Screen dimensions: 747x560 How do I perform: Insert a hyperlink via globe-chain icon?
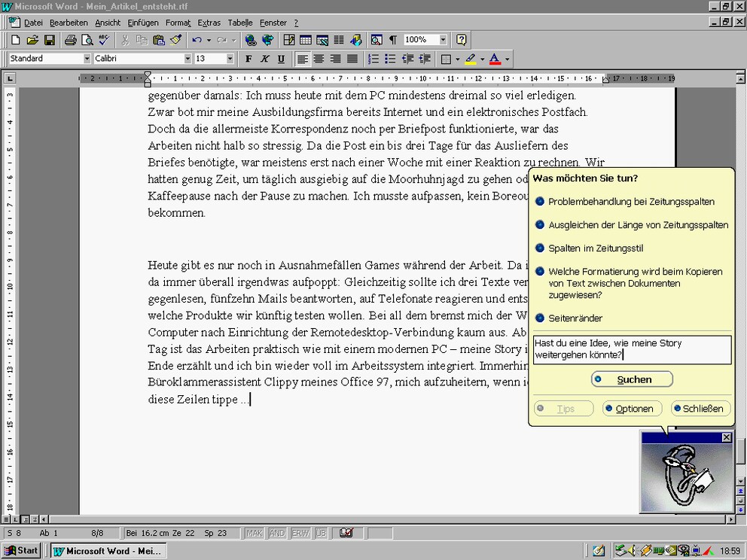click(251, 40)
